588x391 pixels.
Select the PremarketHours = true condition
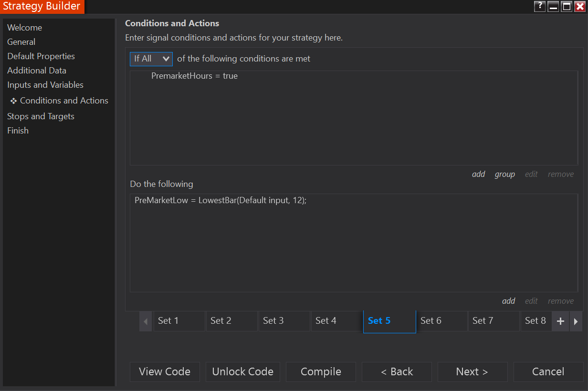(194, 76)
